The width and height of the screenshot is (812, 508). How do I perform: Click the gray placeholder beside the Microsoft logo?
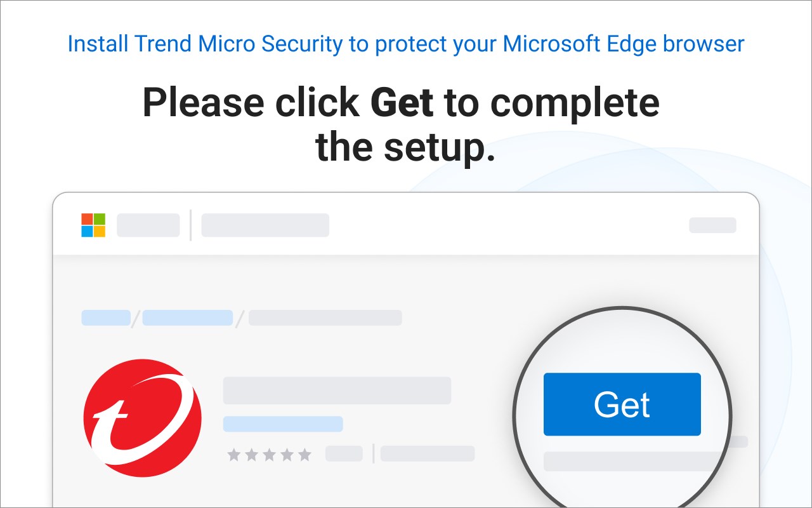pos(148,225)
